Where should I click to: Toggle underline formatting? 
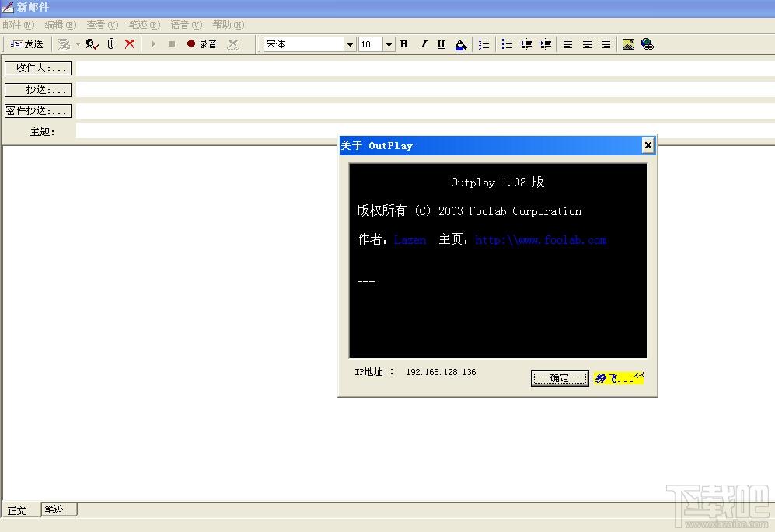[x=441, y=44]
